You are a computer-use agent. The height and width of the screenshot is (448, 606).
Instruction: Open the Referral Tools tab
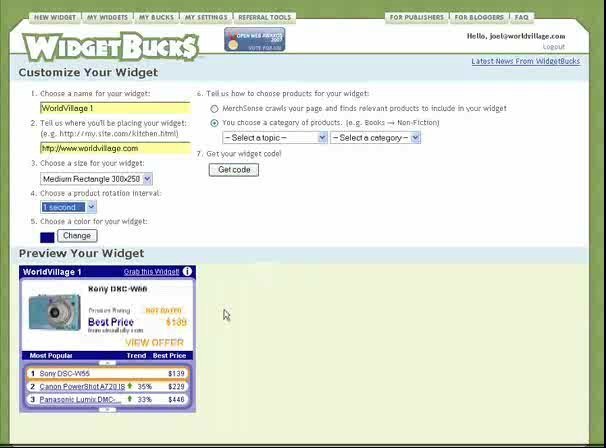[x=265, y=17]
